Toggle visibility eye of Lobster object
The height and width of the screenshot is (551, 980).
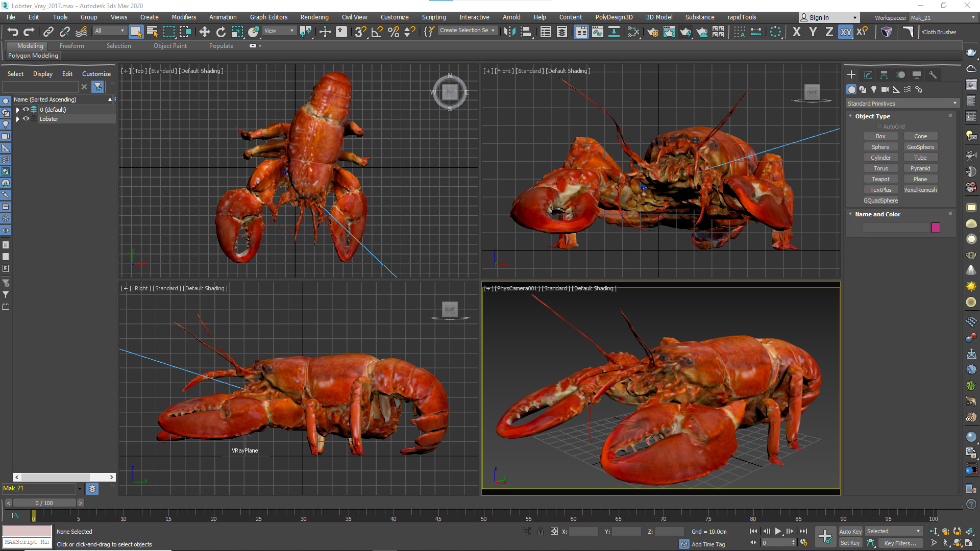pyautogui.click(x=26, y=119)
